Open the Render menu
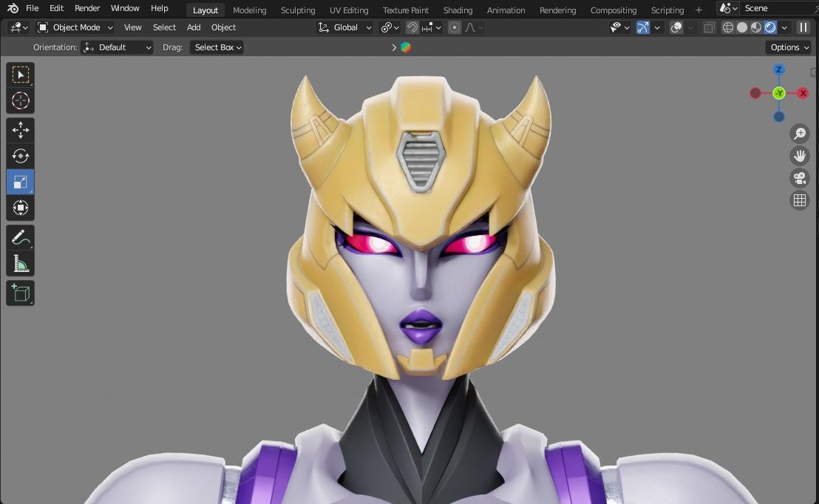The image size is (819, 504). [x=87, y=8]
